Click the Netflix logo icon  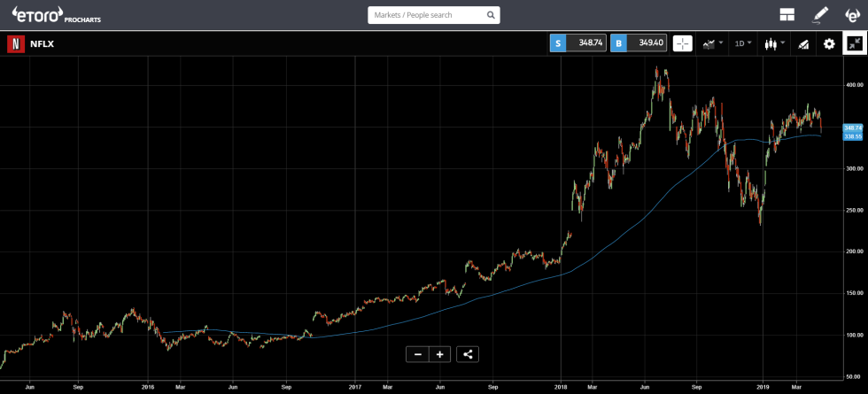(x=15, y=43)
